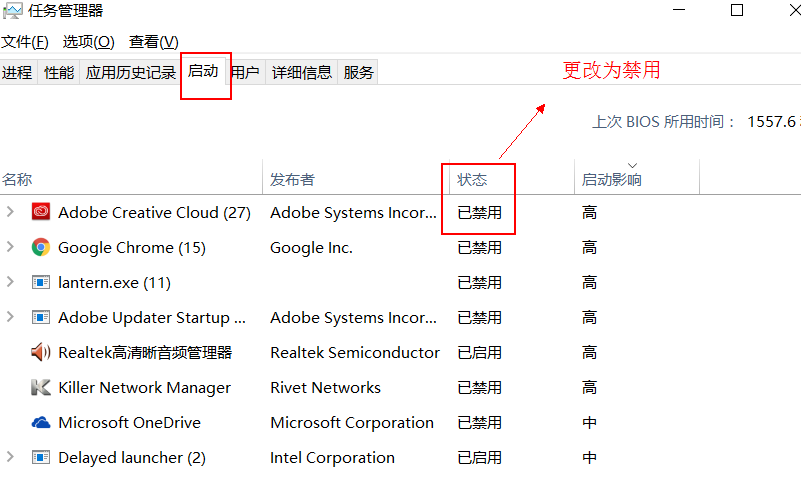Maximize the Task Manager window

737,10
